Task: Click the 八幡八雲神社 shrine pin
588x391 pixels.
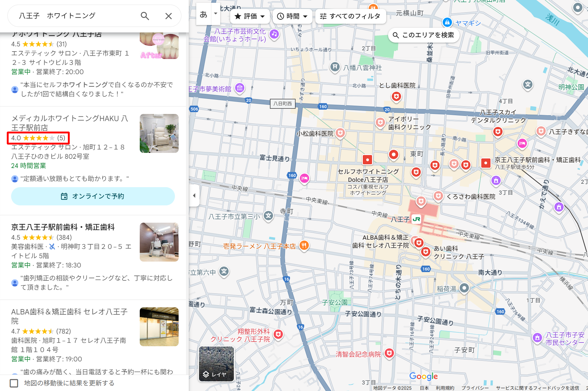Action: pos(335,67)
